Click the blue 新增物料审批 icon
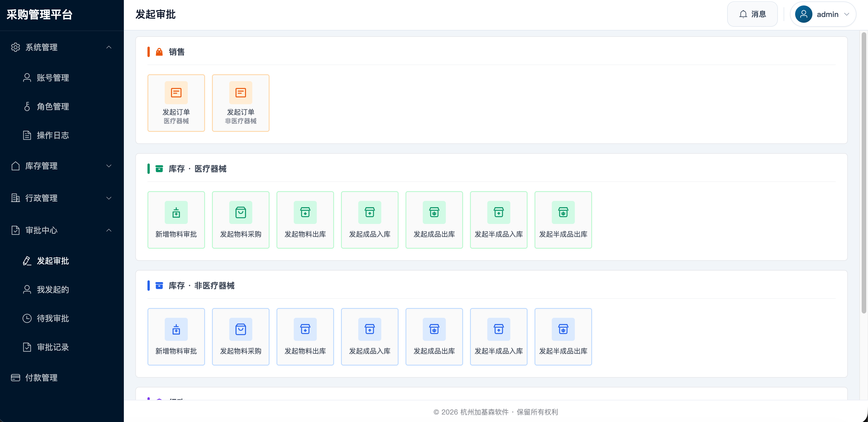Image resolution: width=868 pixels, height=422 pixels. click(x=176, y=329)
